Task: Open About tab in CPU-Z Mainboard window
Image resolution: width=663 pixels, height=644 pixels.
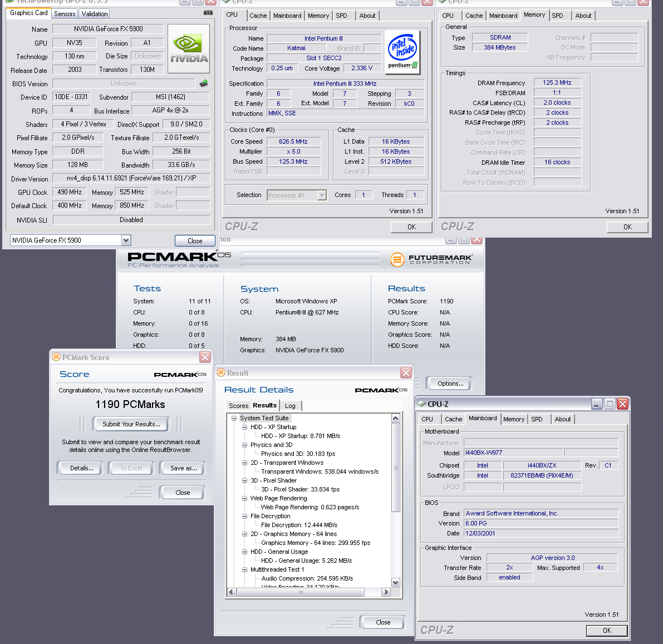Action: pyautogui.click(x=562, y=419)
